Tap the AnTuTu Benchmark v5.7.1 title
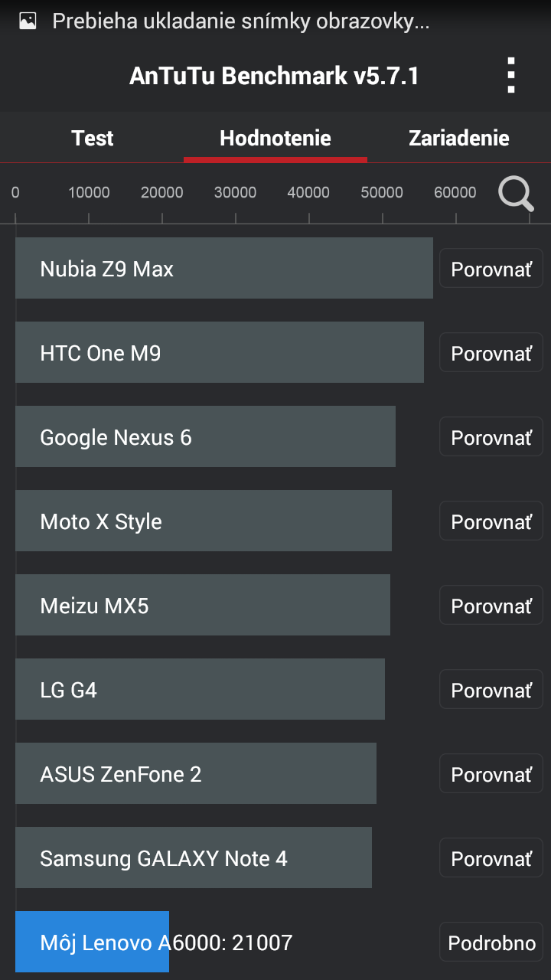 point(274,76)
